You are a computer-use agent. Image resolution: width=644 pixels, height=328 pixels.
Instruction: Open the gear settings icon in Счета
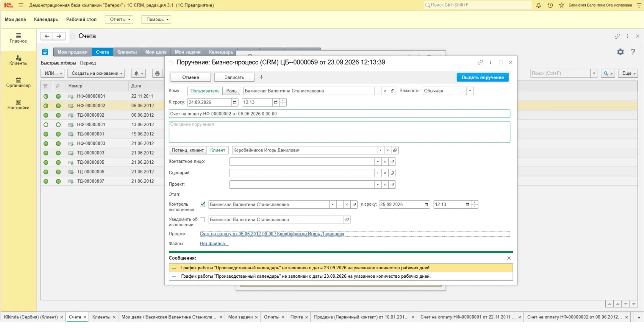[620, 52]
